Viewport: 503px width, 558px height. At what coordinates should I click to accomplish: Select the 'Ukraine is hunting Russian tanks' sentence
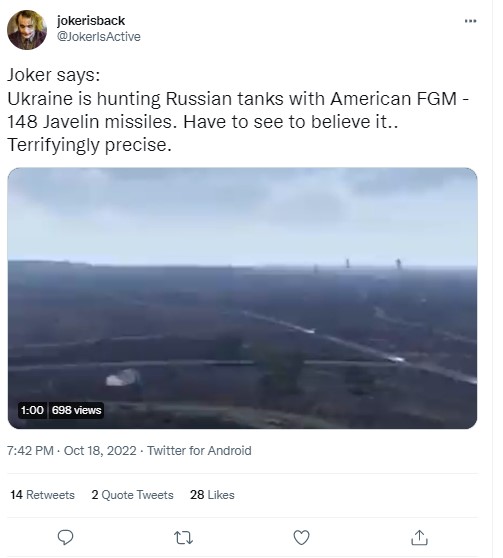tap(238, 110)
